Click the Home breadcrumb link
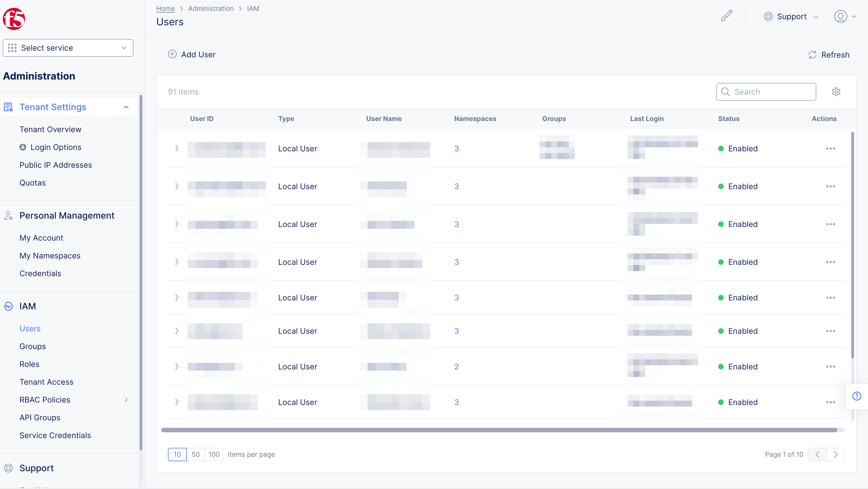This screenshot has height=489, width=868. click(x=165, y=8)
